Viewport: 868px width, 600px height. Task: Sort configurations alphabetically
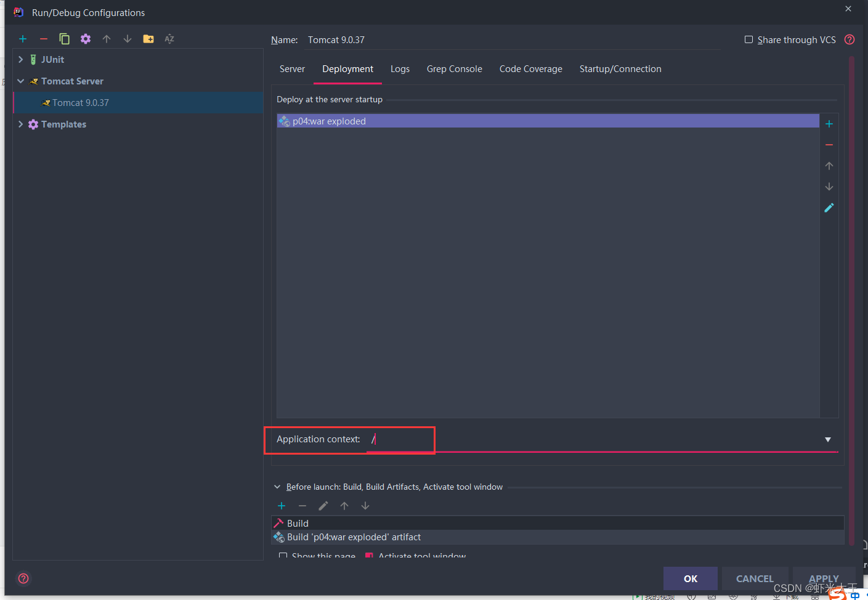pyautogui.click(x=169, y=39)
